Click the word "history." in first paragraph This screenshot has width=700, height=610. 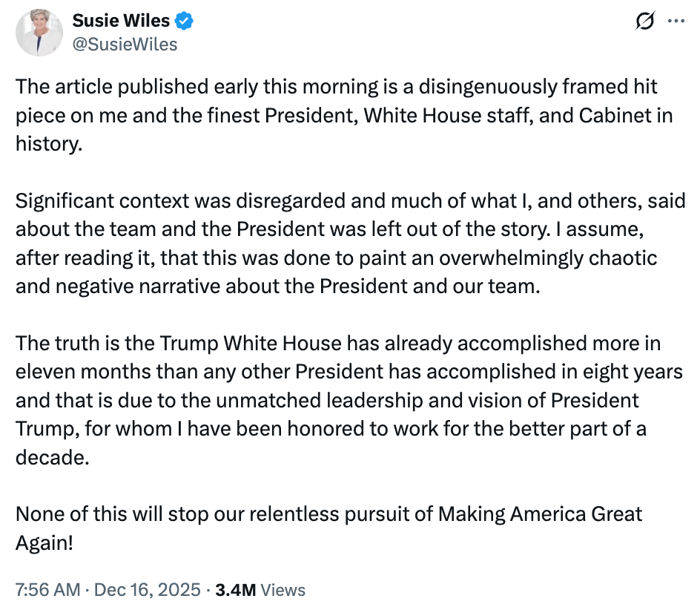[x=49, y=144]
